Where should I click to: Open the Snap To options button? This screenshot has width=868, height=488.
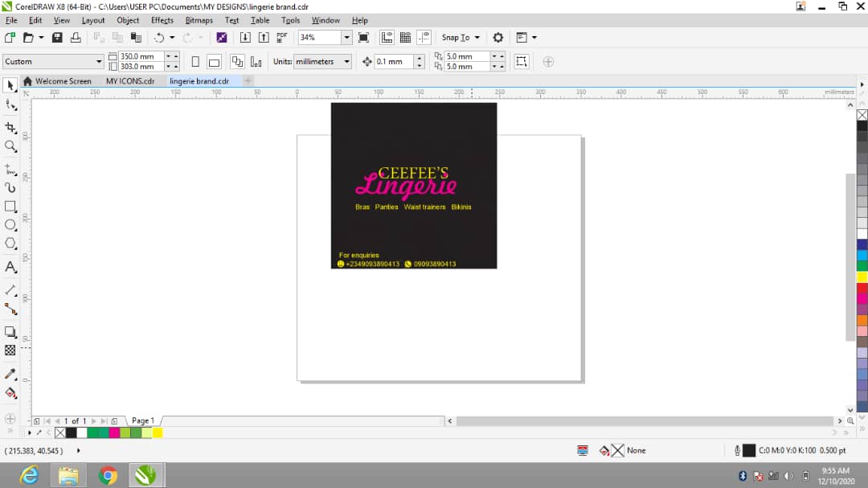461,38
